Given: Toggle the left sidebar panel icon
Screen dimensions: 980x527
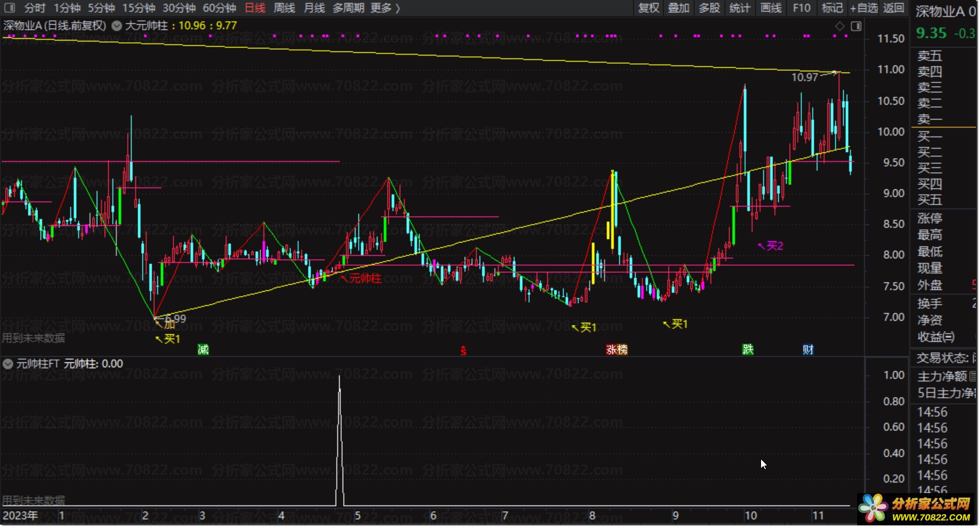Looking at the screenshot, I should 9,8.
